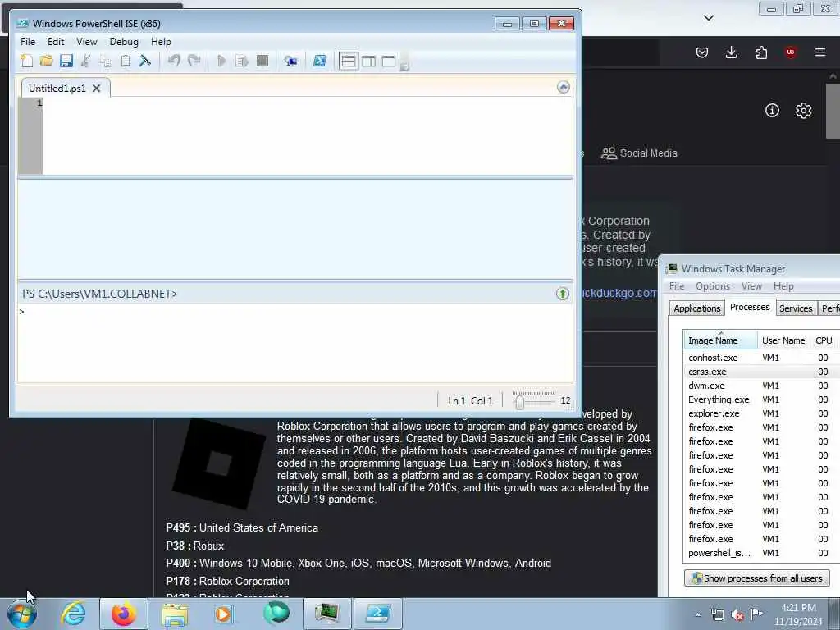840x630 pixels.
Task: Open Firefox hamburger application menu
Action: click(820, 52)
